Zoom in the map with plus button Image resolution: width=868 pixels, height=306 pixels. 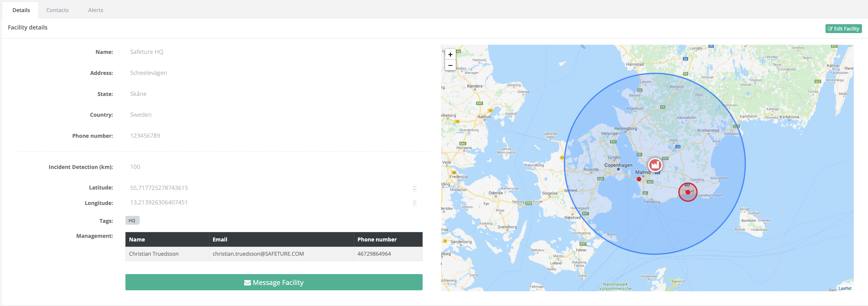450,55
